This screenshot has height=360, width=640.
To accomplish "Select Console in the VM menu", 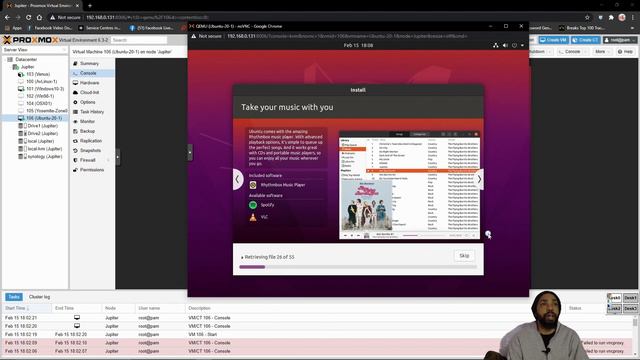I will pyautogui.click(x=92, y=73).
